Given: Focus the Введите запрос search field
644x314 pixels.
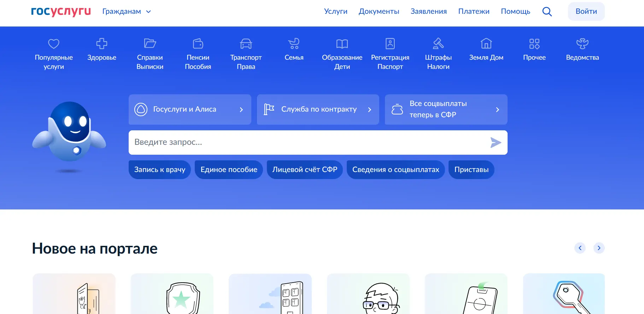Looking at the screenshot, I should click(318, 142).
